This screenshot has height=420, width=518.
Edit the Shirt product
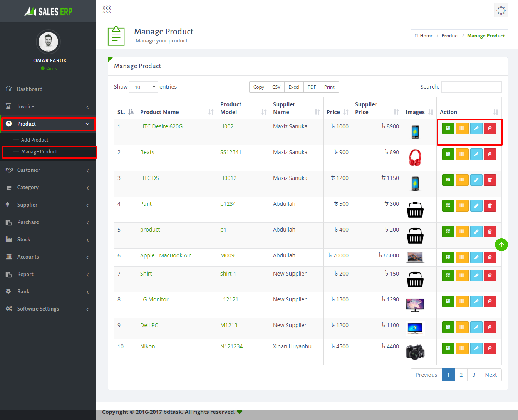tap(476, 276)
